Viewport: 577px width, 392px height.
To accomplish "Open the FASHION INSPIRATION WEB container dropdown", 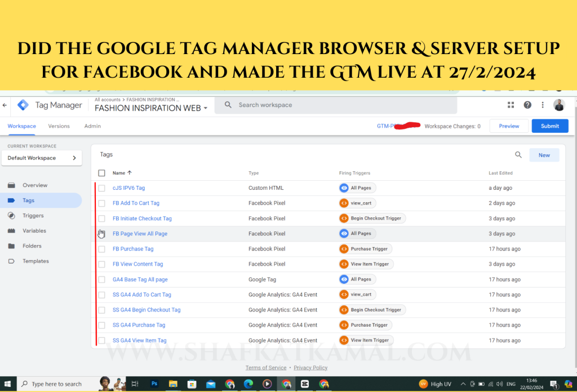I will point(151,108).
